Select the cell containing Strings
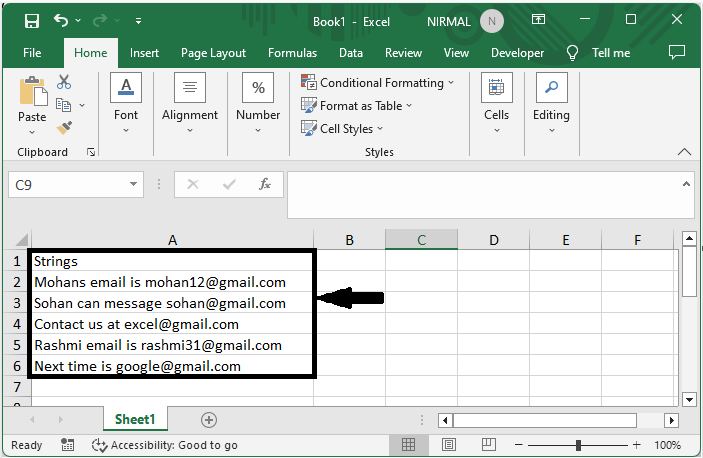This screenshot has height=458, width=703. [x=173, y=261]
